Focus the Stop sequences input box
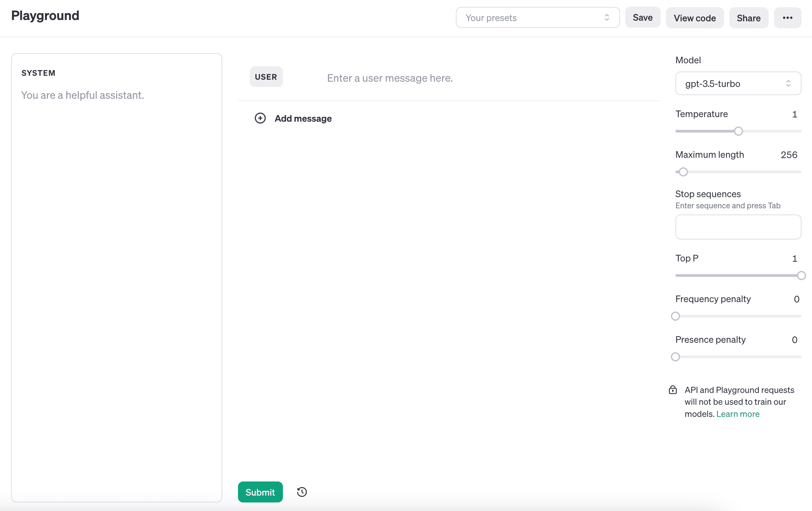The image size is (812, 511). tap(738, 227)
